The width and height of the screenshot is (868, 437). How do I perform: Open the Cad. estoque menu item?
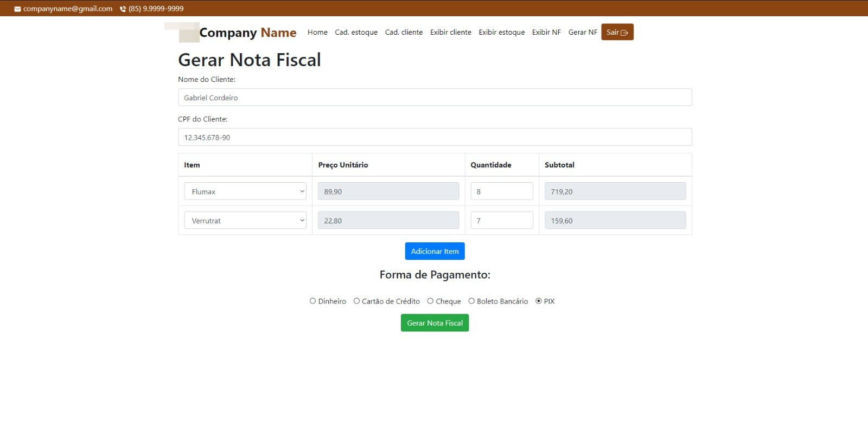[x=356, y=33]
